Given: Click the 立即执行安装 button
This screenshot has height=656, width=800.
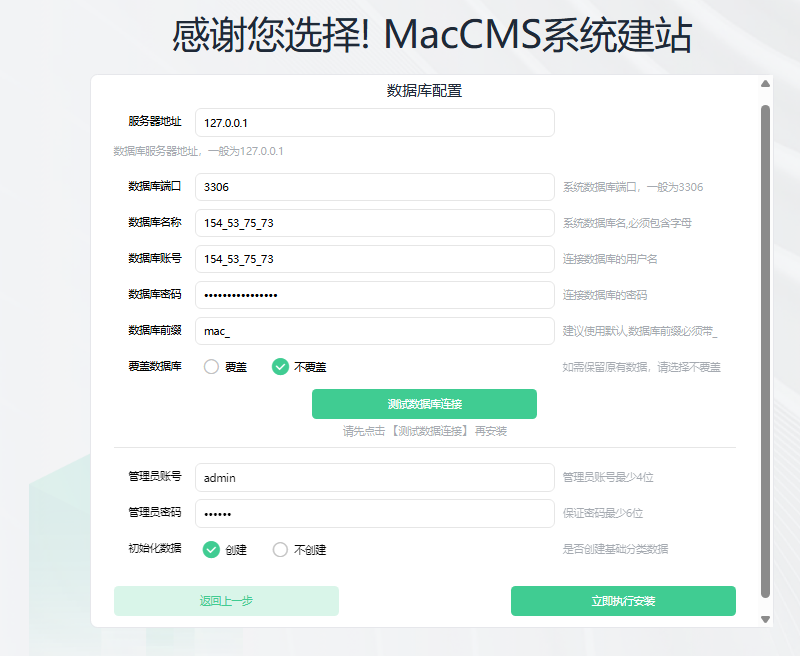Looking at the screenshot, I should pos(623,601).
